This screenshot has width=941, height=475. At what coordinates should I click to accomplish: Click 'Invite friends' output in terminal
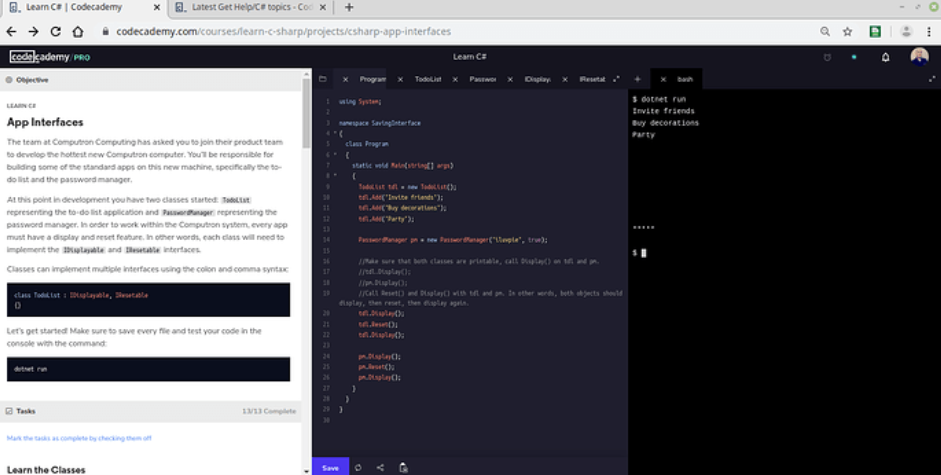point(663,111)
